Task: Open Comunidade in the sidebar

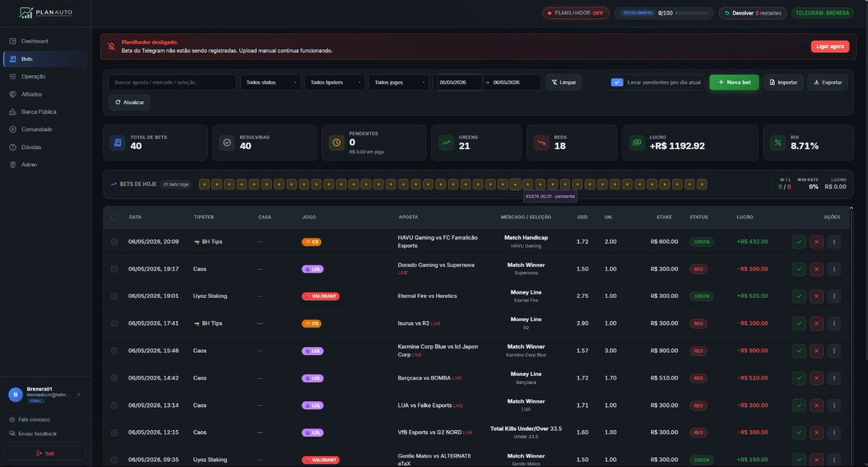Action: tap(46, 129)
